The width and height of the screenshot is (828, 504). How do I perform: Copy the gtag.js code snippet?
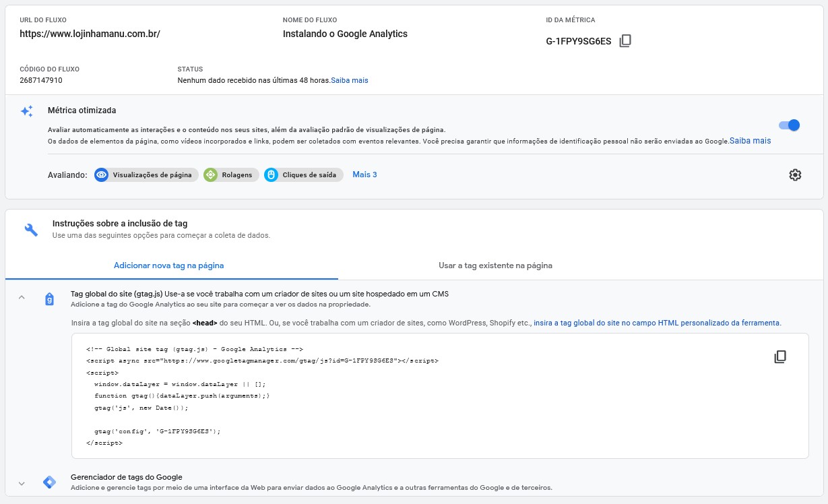click(780, 357)
